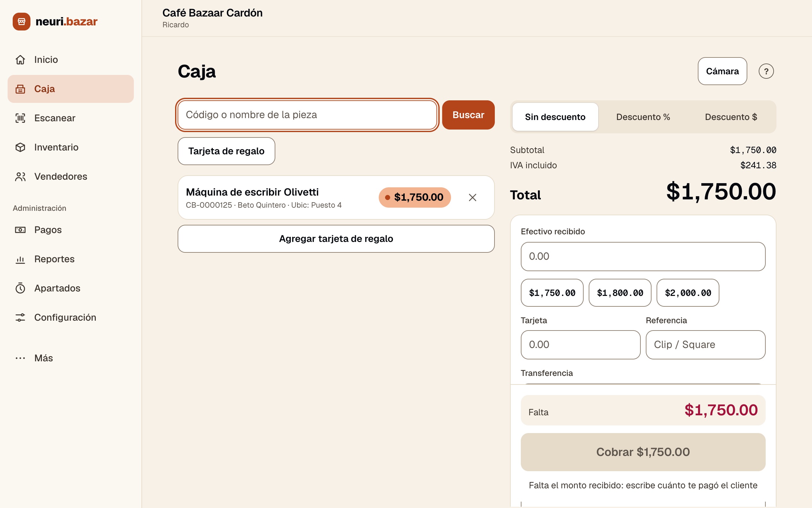This screenshot has width=812, height=508.
Task: Open Inventario via the box icon
Action: coord(20,148)
